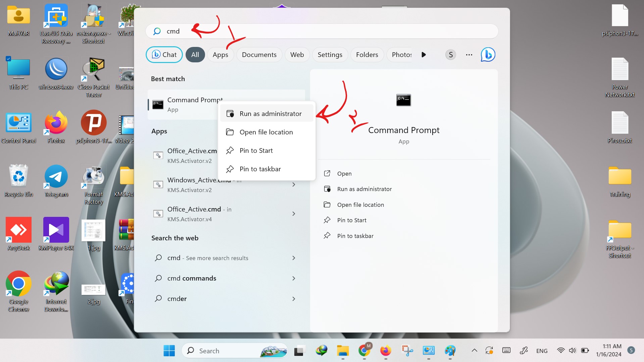
Task: Click Pin to taskbar in details pane
Action: [x=355, y=236]
